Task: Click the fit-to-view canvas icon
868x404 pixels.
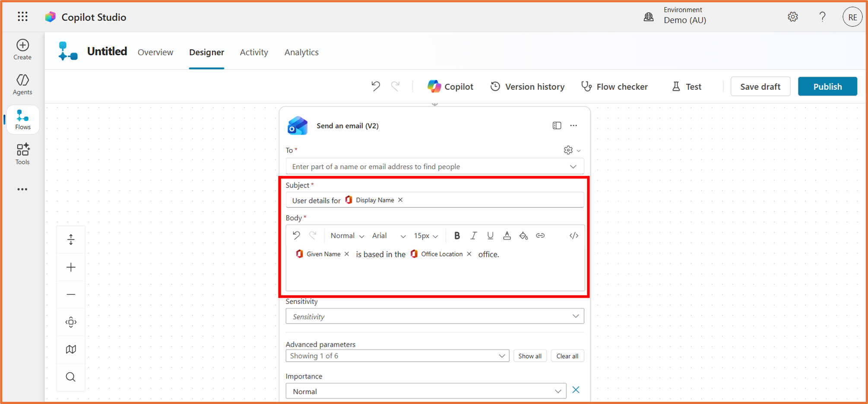Action: [71, 322]
